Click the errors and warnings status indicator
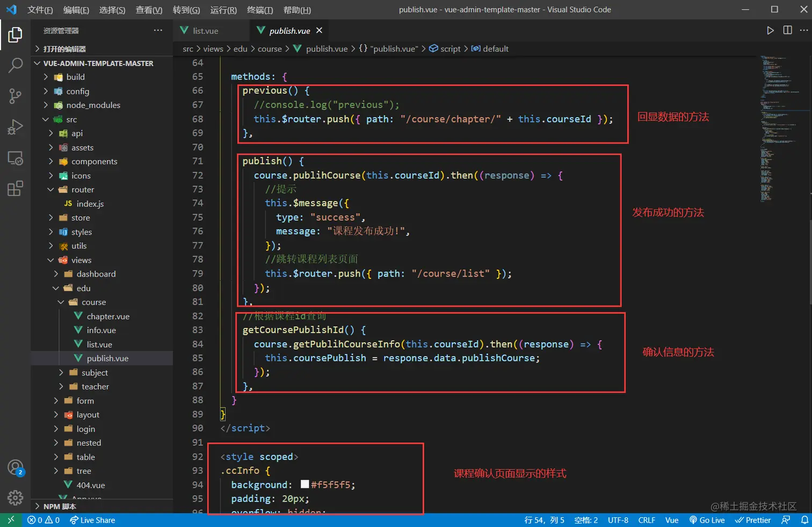 (44, 520)
